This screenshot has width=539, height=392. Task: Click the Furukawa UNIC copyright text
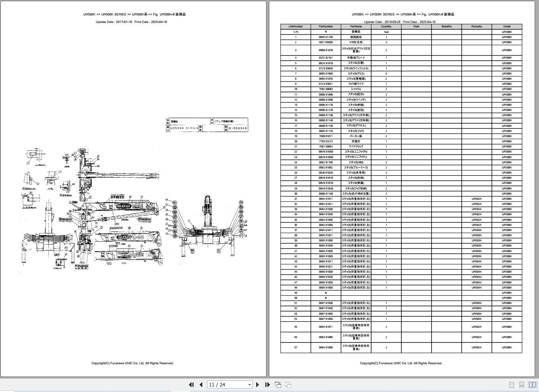pyautogui.click(x=132, y=363)
